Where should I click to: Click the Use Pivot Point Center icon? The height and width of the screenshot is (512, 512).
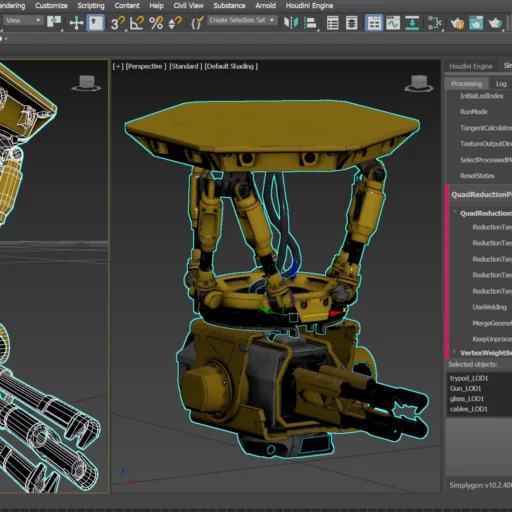54,22
